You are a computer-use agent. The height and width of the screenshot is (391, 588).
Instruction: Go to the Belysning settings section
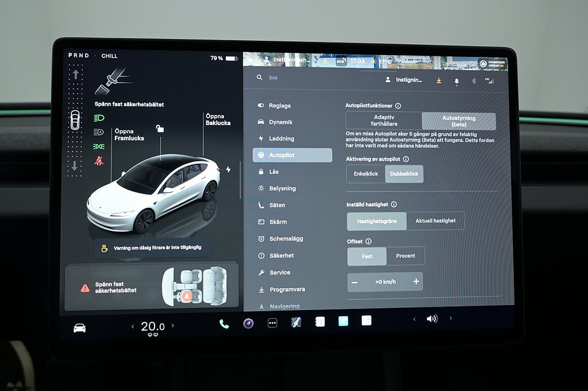[x=283, y=188]
